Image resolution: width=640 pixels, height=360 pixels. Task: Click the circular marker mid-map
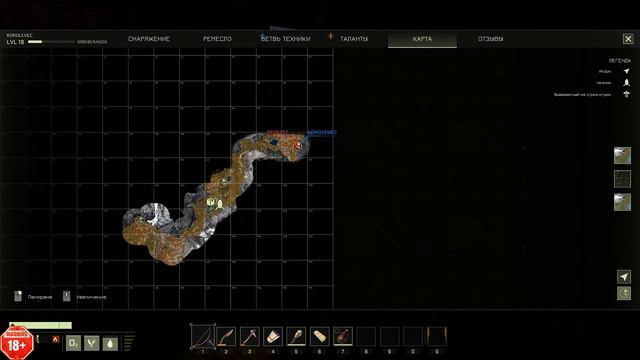click(223, 182)
